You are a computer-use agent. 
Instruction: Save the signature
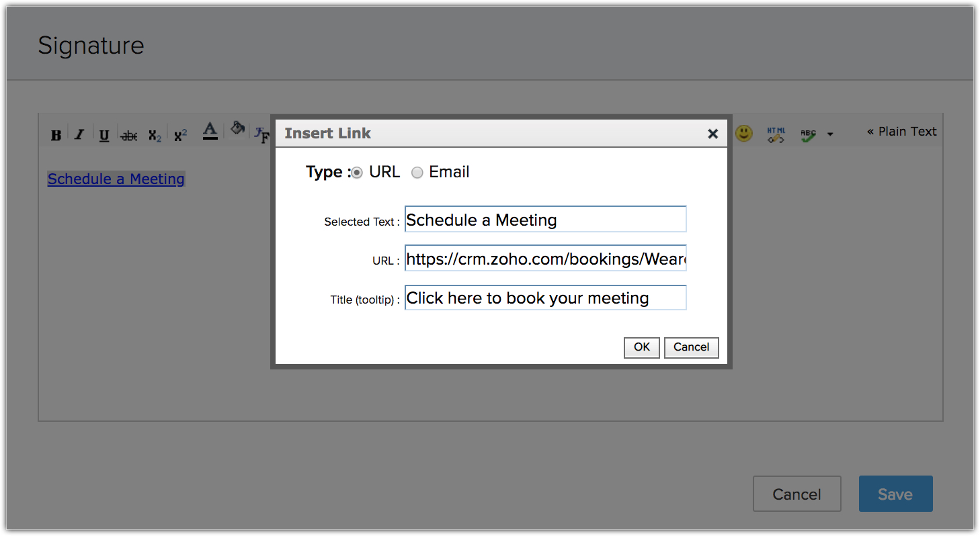(895, 494)
